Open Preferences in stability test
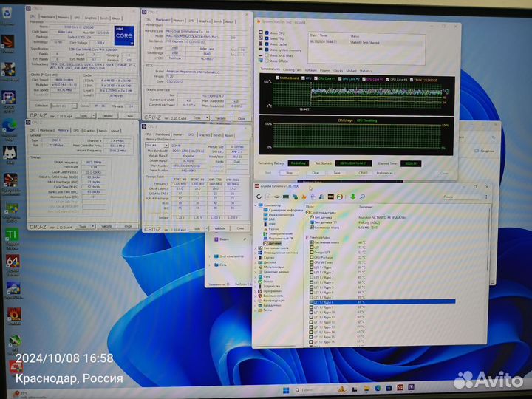 (x=384, y=173)
